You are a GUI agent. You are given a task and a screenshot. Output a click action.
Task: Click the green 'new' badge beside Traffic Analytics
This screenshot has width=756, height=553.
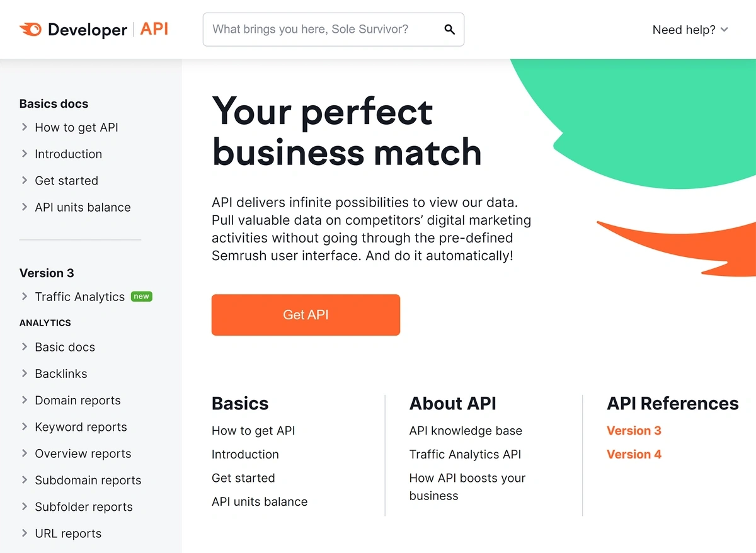[x=142, y=297]
